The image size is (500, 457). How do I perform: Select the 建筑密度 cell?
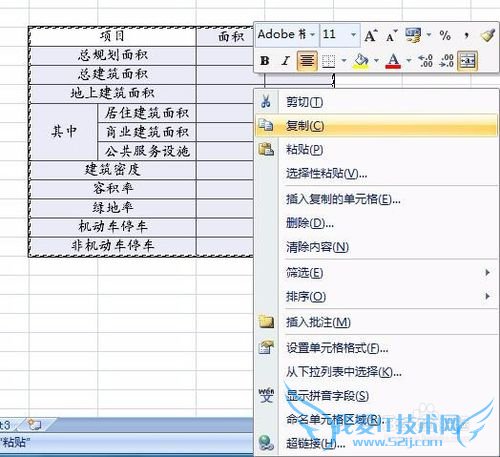(112, 170)
